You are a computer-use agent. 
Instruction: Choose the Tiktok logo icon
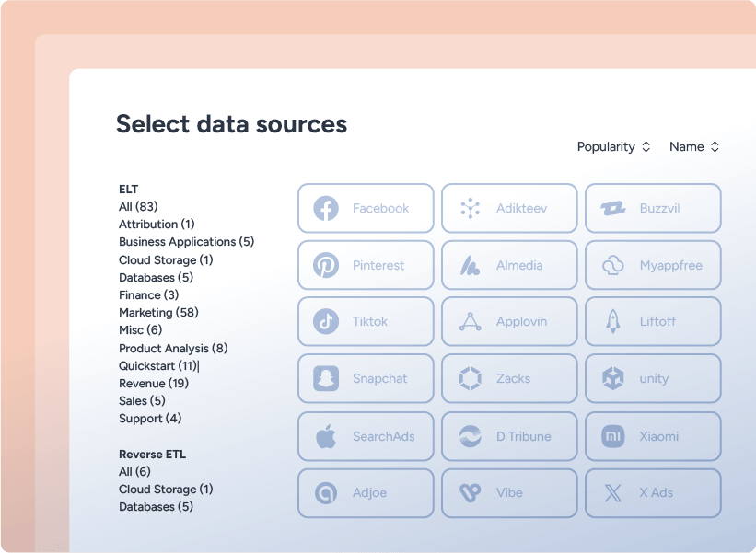click(326, 322)
